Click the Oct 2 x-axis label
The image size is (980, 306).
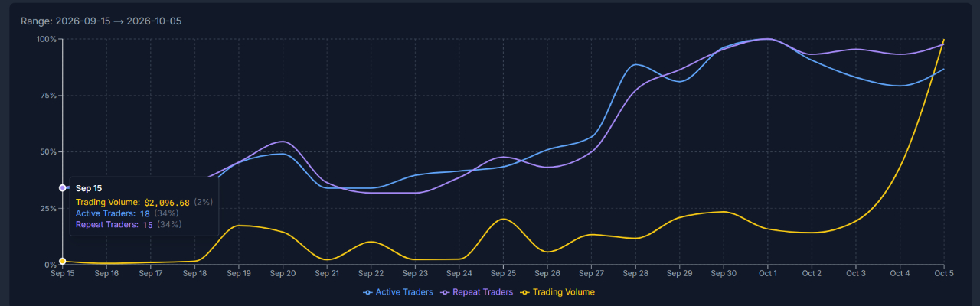[x=812, y=272]
